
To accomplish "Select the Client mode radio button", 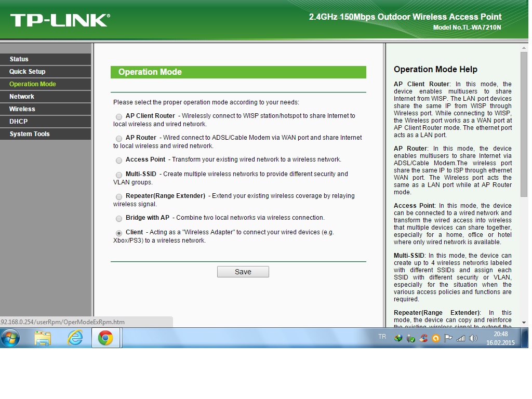I will pos(119,233).
